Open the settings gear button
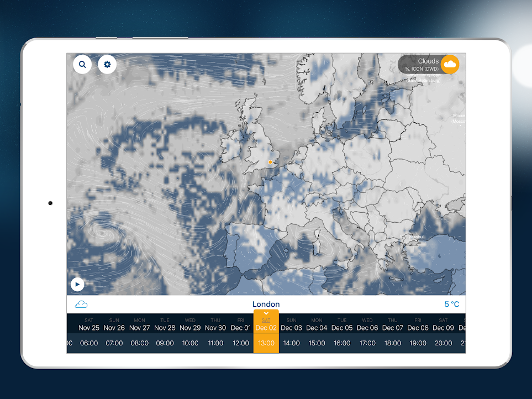This screenshot has width=532, height=399. [x=107, y=65]
